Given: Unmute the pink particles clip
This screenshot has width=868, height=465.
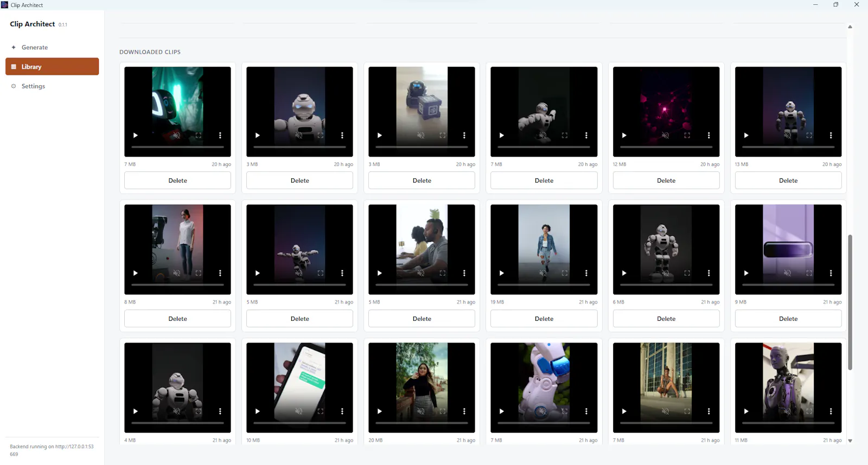Looking at the screenshot, I should (x=666, y=135).
